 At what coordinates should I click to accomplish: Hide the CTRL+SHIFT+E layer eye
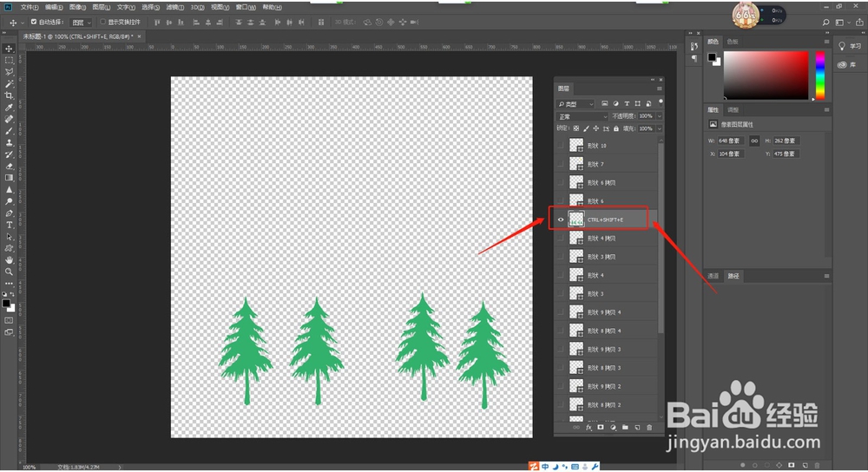coord(561,220)
